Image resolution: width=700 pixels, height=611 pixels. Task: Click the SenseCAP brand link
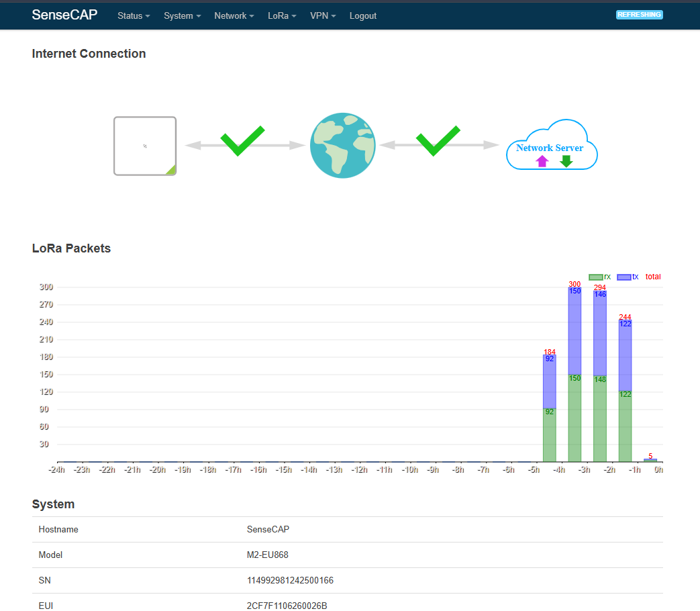pos(64,14)
